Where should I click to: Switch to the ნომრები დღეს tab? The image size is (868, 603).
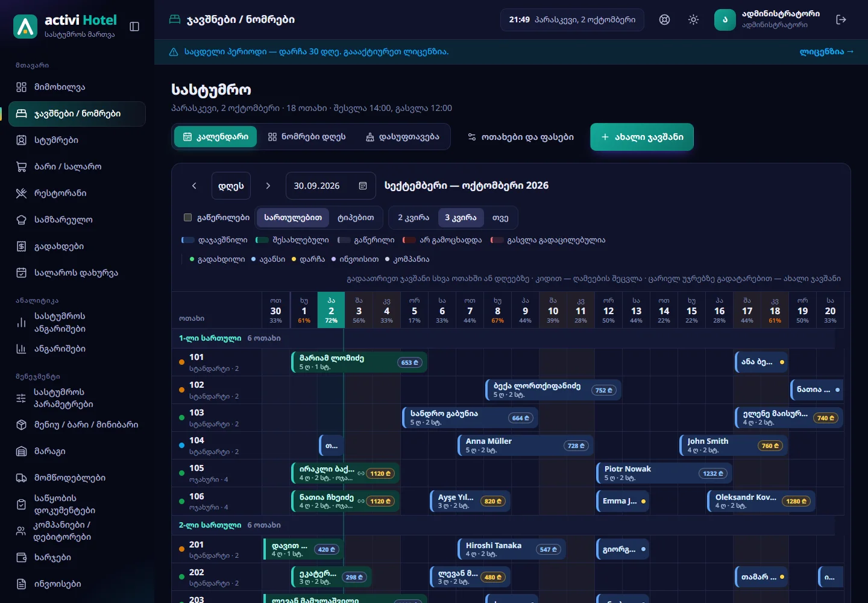tap(307, 137)
